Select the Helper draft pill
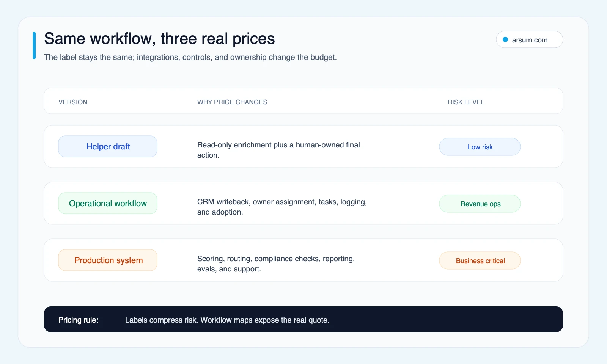Viewport: 607px width, 364px height. tap(108, 146)
